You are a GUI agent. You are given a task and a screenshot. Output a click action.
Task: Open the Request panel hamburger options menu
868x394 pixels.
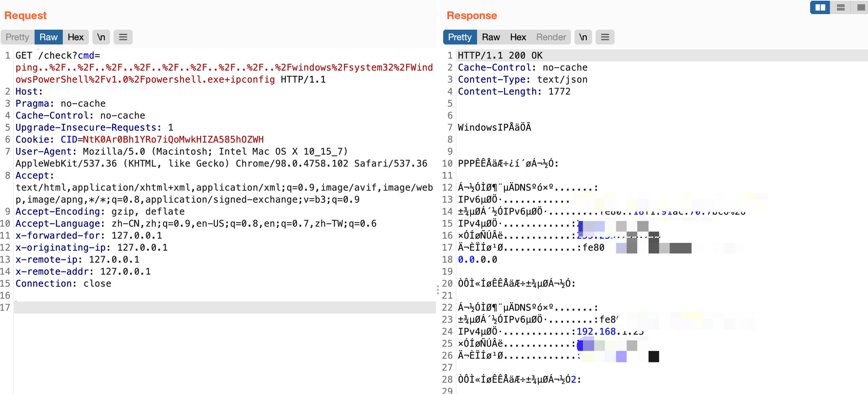(x=123, y=37)
